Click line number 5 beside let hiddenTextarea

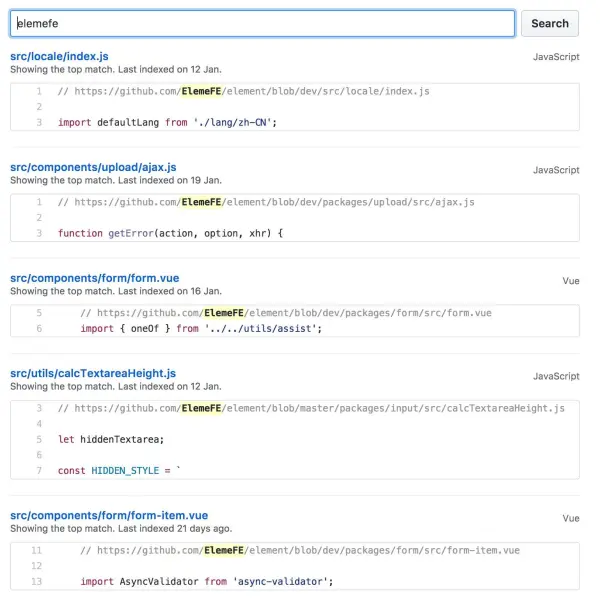click(38, 439)
